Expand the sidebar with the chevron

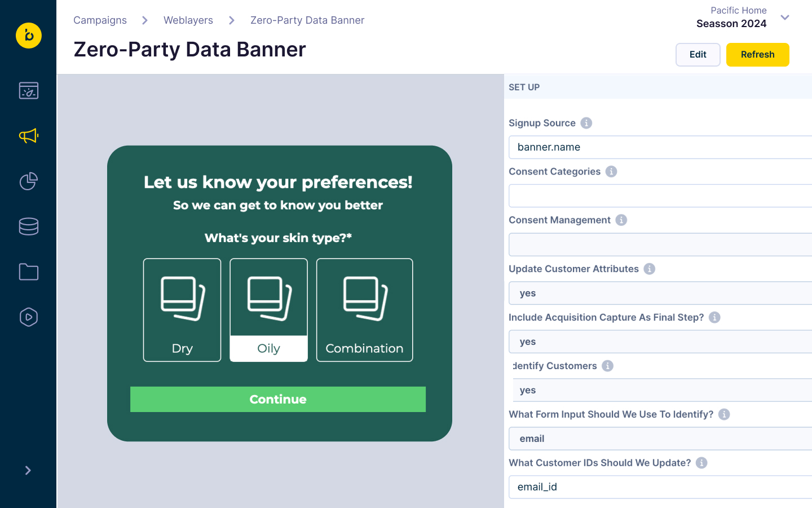pos(28,470)
